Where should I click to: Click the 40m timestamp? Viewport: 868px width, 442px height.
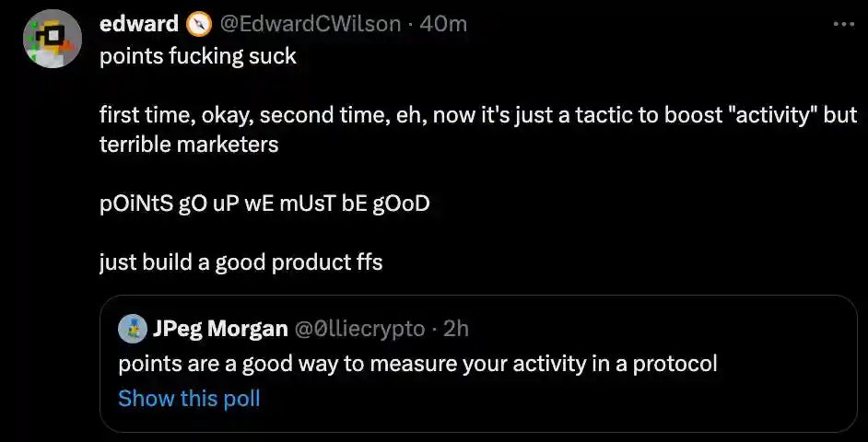pos(443,24)
